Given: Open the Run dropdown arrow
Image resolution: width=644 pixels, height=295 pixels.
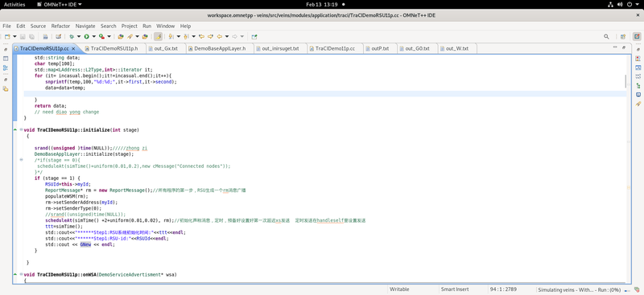Looking at the screenshot, I should pos(93,36).
